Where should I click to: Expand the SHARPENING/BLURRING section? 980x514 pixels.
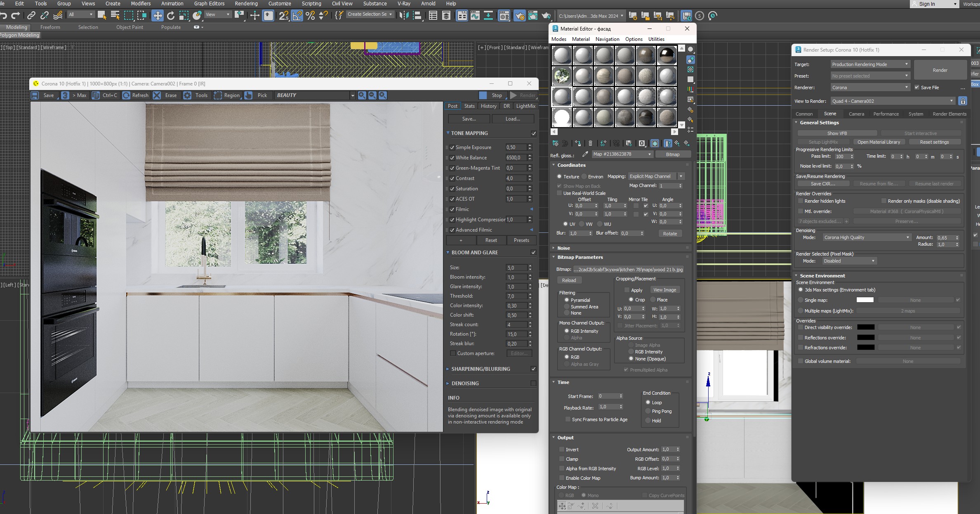pos(448,369)
